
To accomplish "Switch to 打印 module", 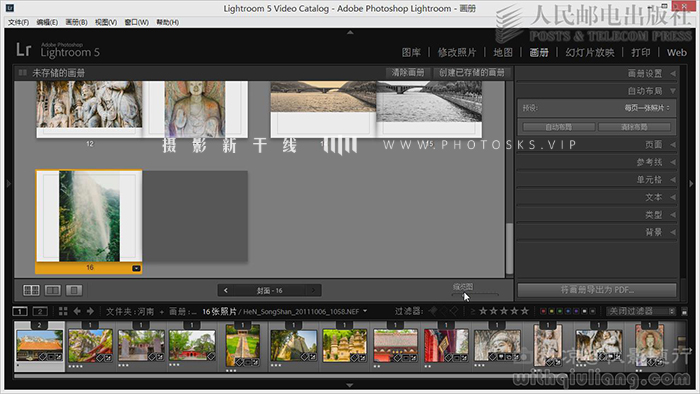I will (x=641, y=52).
